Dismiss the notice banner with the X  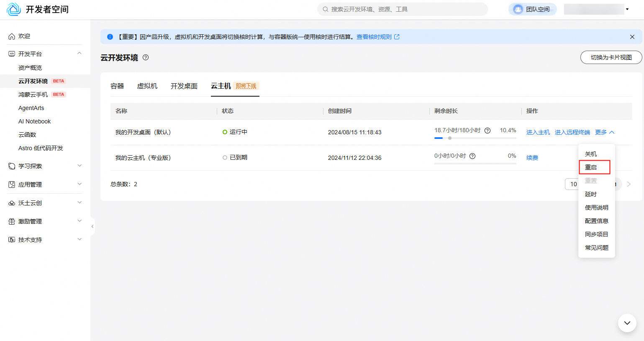632,37
